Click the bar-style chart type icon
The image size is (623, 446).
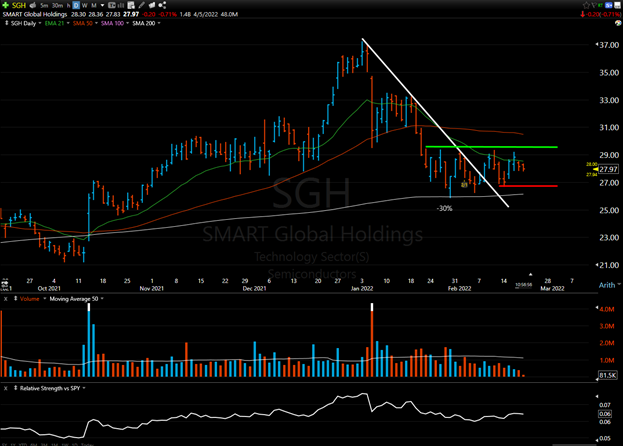121,5
